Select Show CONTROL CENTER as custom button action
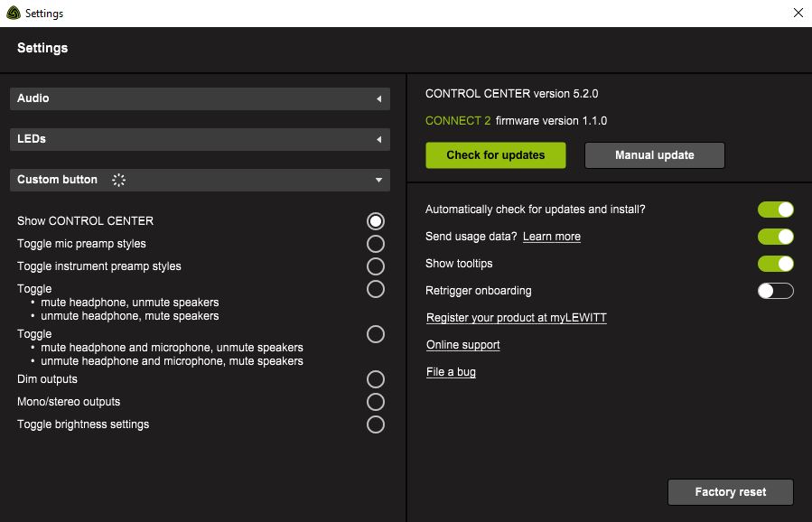Image resolution: width=812 pixels, height=522 pixels. pyautogui.click(x=375, y=220)
